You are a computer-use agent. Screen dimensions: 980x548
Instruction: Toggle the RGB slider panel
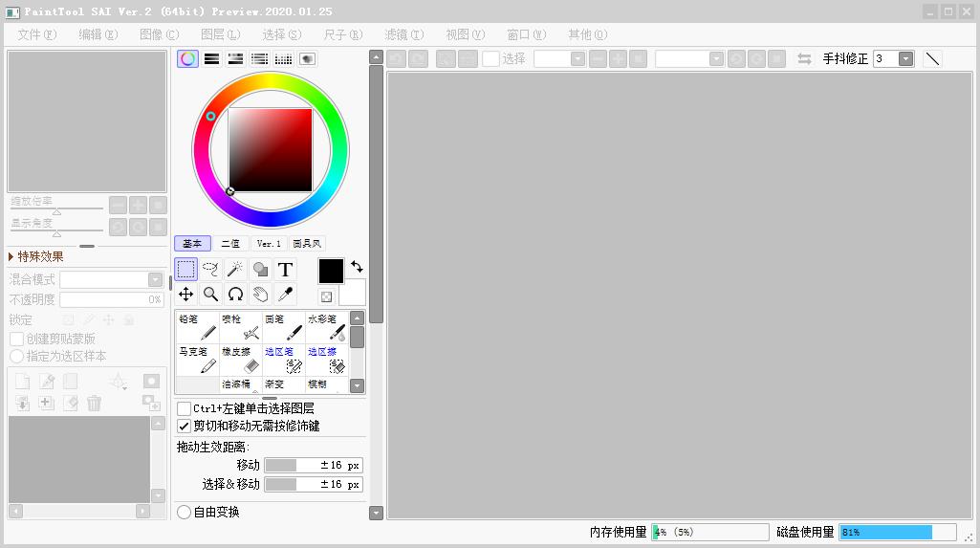[x=212, y=58]
